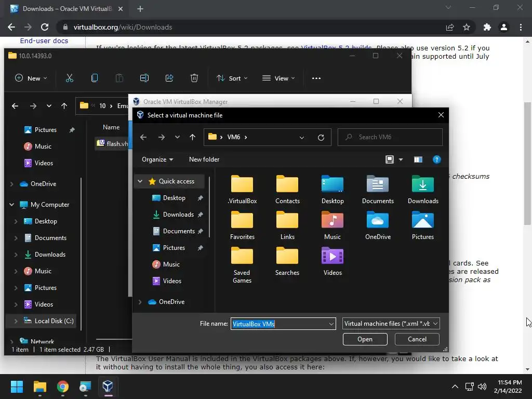This screenshot has width=532, height=399.
Task: Click the Cancel button
Action: click(417, 339)
